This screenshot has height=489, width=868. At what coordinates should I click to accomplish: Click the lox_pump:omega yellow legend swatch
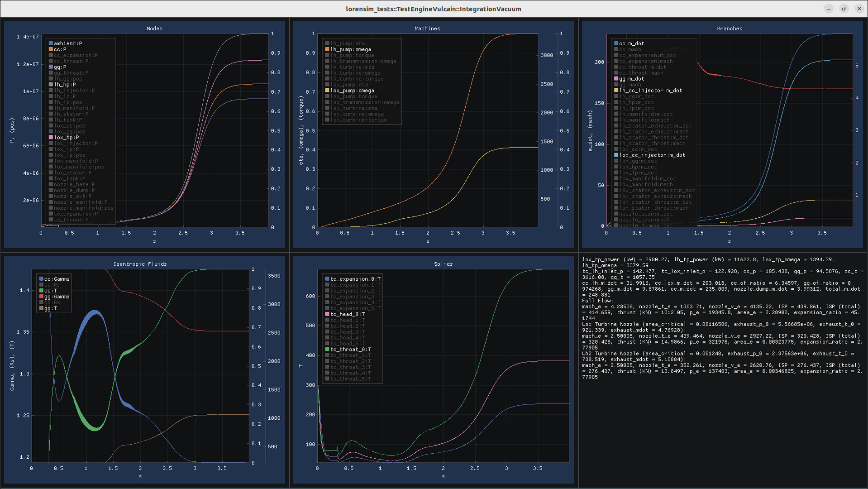tap(327, 91)
